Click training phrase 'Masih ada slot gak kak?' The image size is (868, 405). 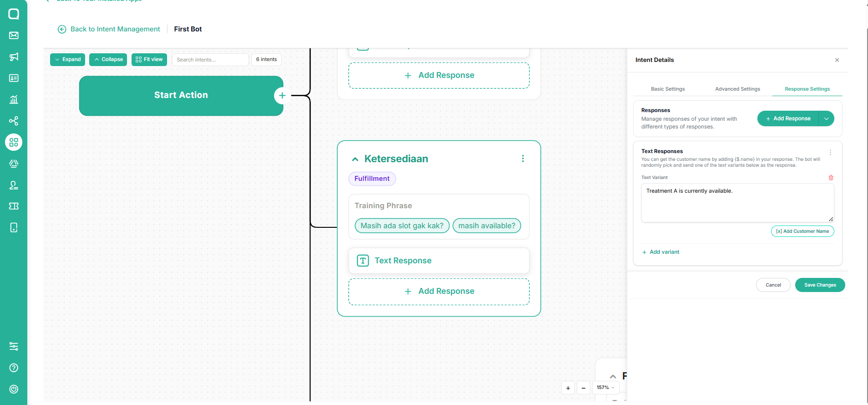point(402,226)
